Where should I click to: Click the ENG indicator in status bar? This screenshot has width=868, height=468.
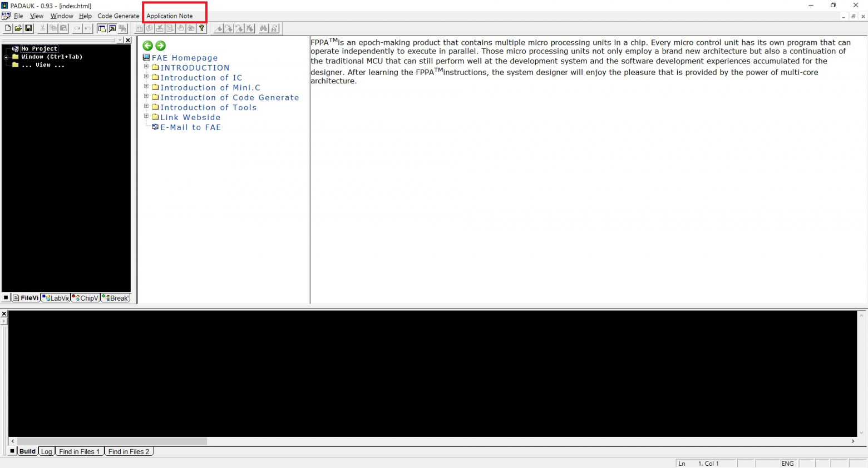coord(788,464)
